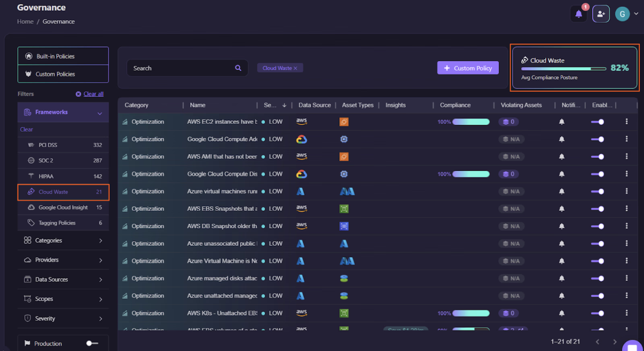Image resolution: width=644 pixels, height=351 pixels.
Task: Click the search magnifier icon
Action: pos(238,68)
